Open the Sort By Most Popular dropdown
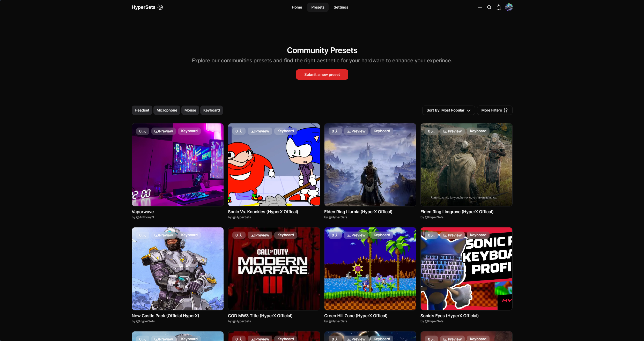644x341 pixels. 448,110
